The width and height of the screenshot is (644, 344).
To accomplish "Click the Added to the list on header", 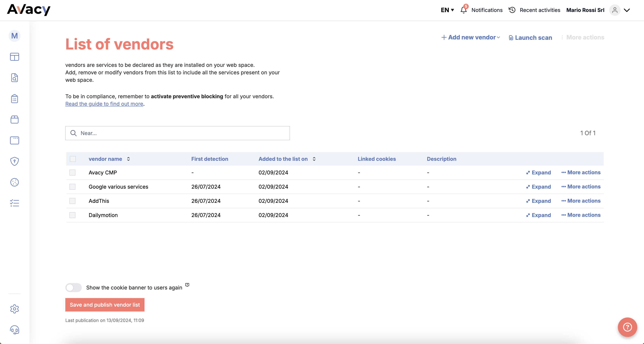I will click(x=283, y=159).
